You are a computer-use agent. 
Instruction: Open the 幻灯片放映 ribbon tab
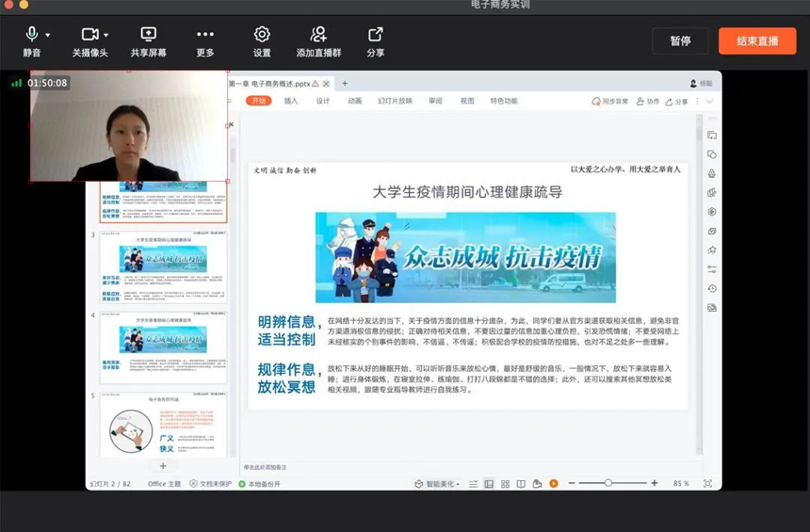(x=396, y=101)
